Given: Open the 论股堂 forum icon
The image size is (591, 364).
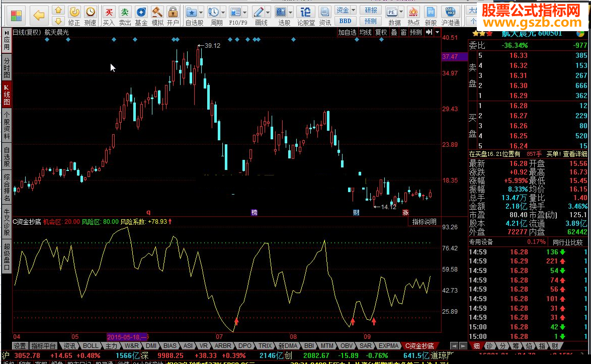Looking at the screenshot, I should click(x=306, y=16).
